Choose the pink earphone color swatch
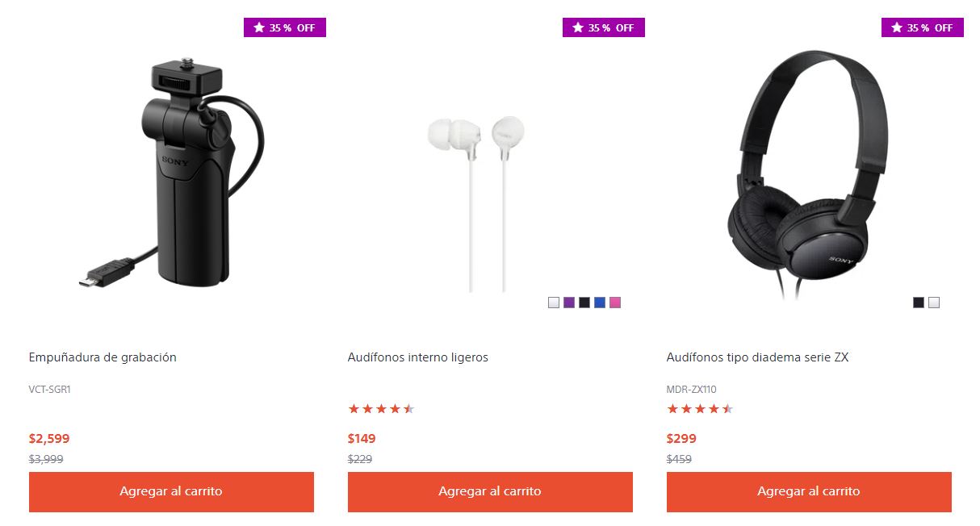The height and width of the screenshot is (526, 980). 615,303
